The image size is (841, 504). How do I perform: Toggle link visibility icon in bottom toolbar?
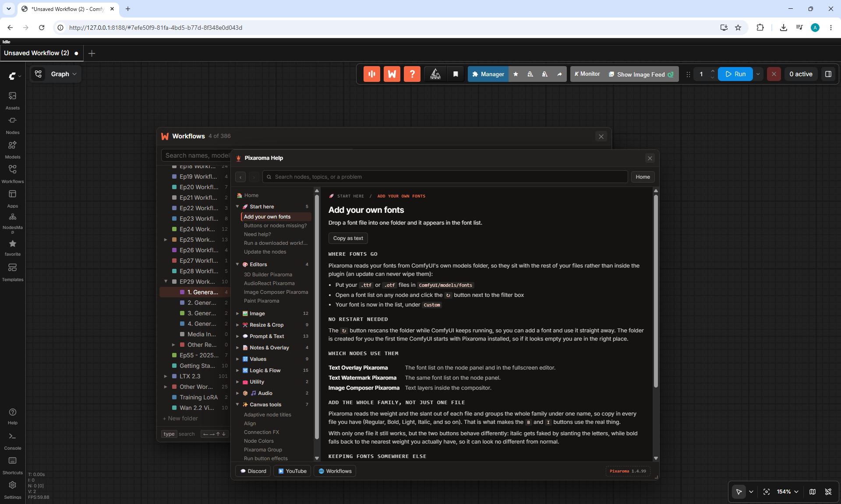coord(828,492)
